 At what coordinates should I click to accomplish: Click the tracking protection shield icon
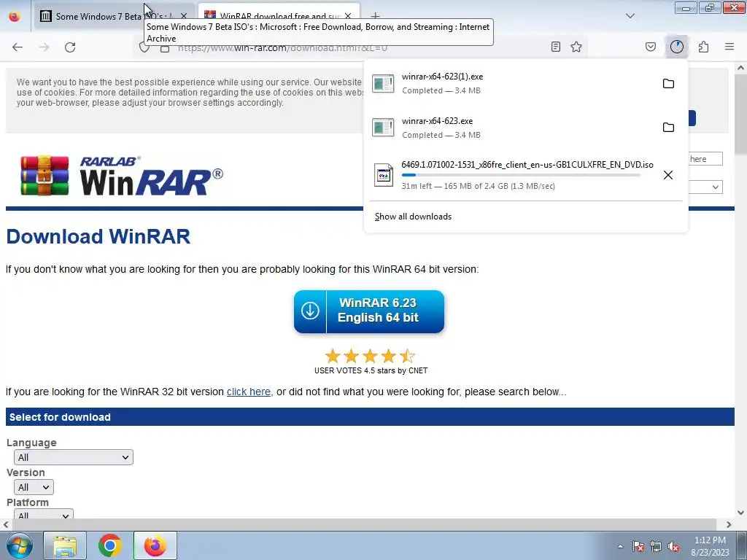144,47
